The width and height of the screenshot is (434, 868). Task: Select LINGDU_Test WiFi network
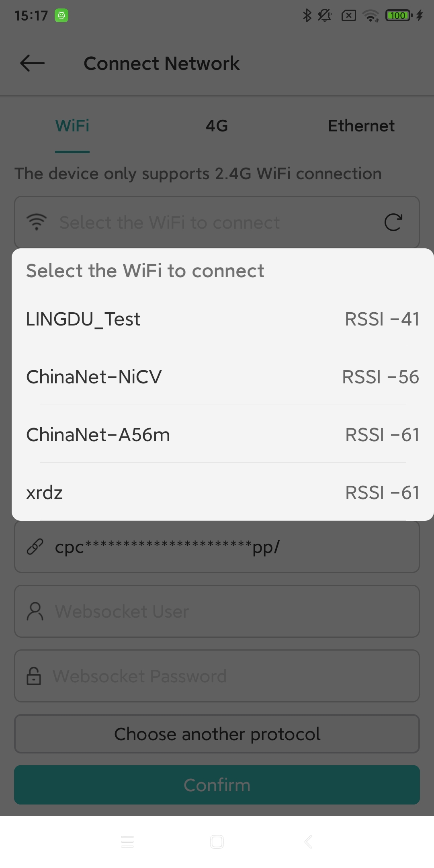coord(217,319)
